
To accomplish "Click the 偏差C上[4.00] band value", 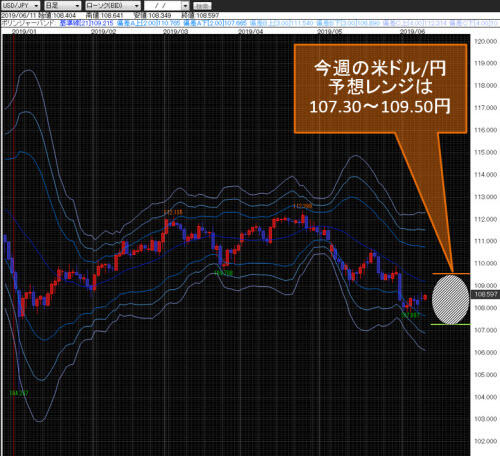I will pos(414,23).
